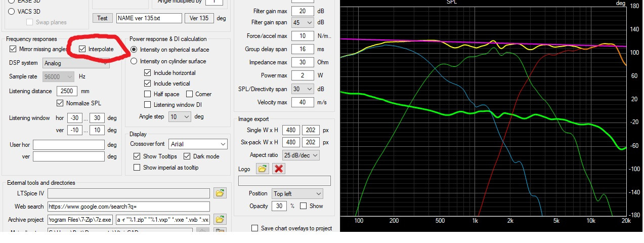The height and width of the screenshot is (243, 644).
Task: Click the LTSpice IV path field
Action: click(128, 193)
